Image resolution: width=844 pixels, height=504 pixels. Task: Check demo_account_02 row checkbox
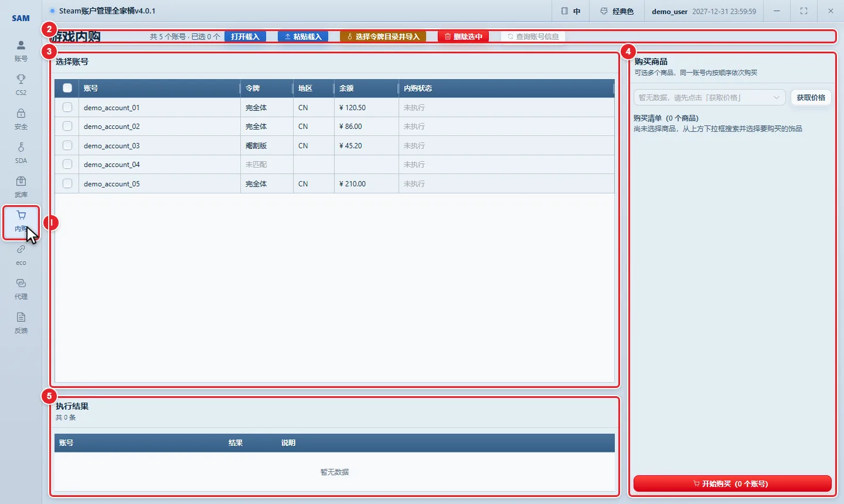(67, 126)
